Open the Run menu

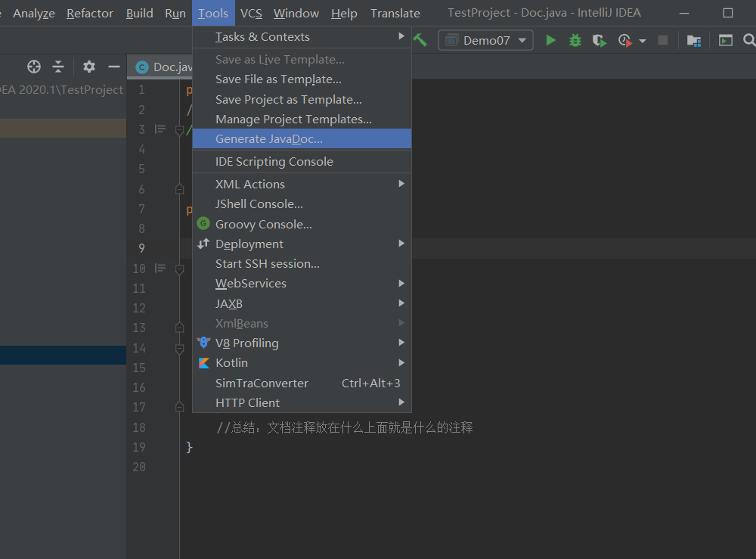pyautogui.click(x=175, y=13)
